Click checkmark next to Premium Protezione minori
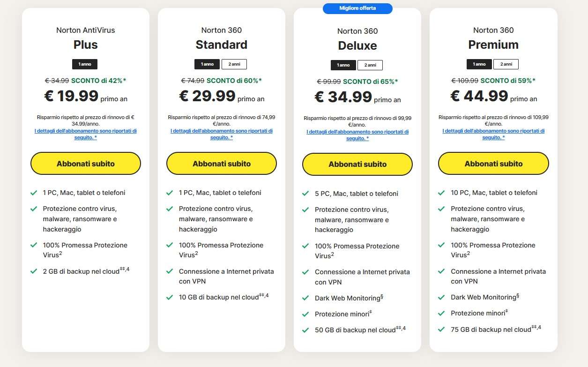This screenshot has height=367, width=588. 441,313
